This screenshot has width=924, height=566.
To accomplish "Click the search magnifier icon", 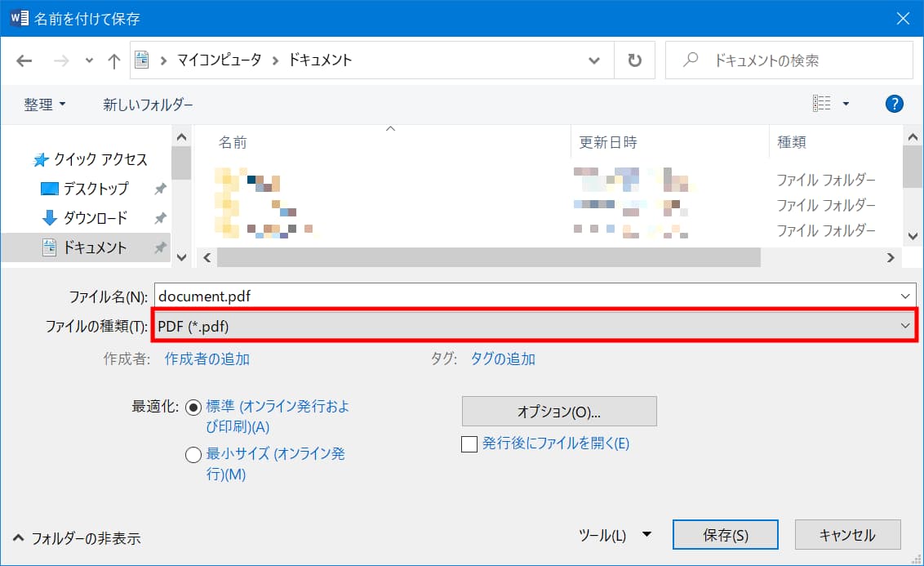I will click(x=691, y=60).
